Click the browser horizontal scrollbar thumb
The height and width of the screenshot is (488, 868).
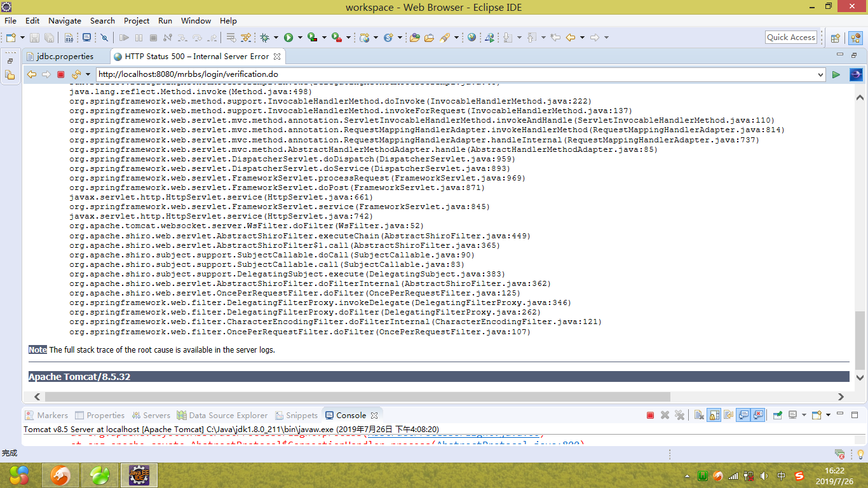(357, 396)
